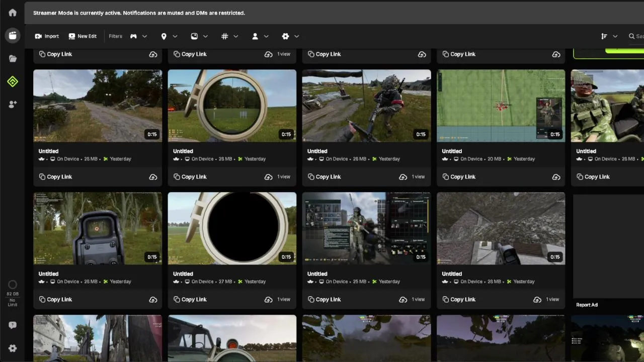Open the soldier with rifle thumbnail
The image size is (644, 362).
click(366, 106)
